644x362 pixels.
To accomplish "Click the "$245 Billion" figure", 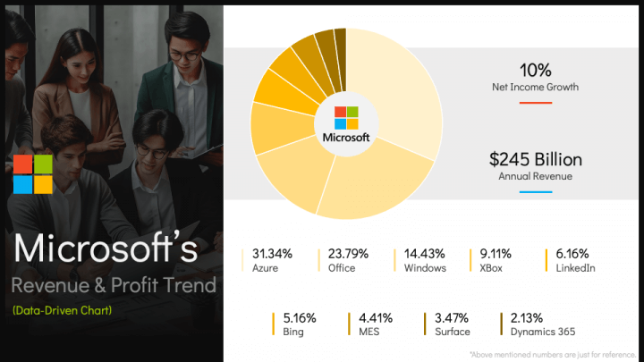I will click(536, 159).
